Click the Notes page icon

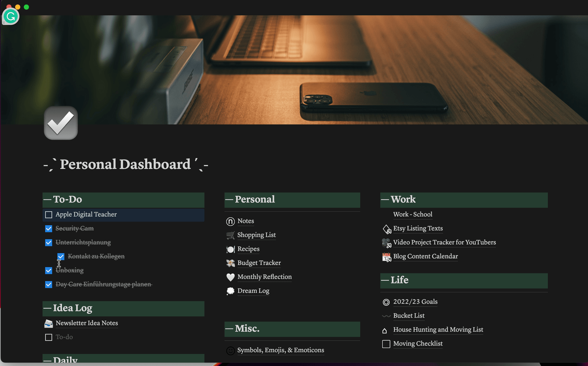click(230, 221)
